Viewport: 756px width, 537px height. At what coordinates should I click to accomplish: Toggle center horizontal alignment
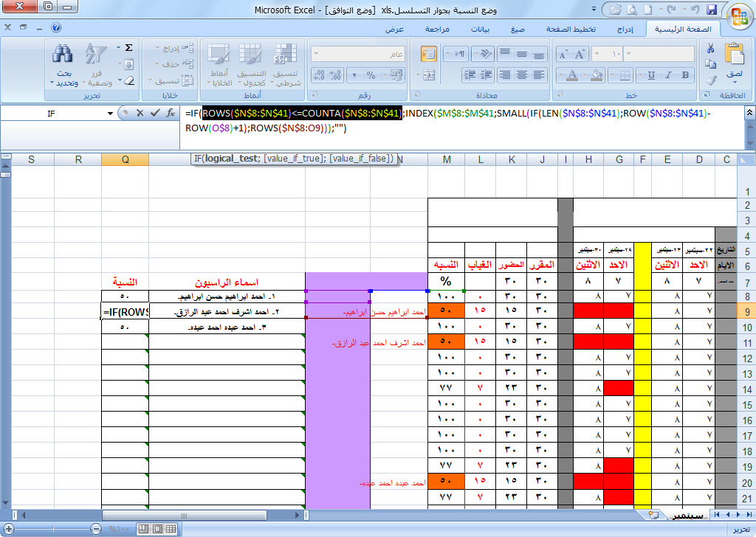click(522, 75)
